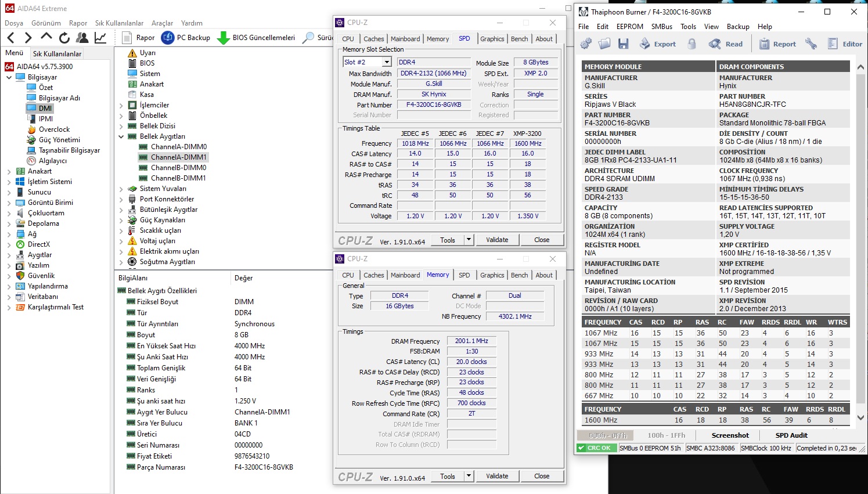Click Thaiphoon Burner open file icon
This screenshot has height=494, width=868.
click(604, 44)
